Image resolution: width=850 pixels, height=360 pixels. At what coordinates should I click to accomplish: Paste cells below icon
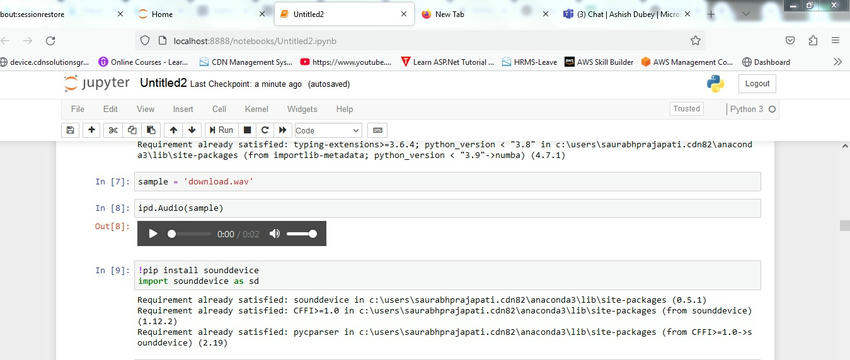pos(151,130)
